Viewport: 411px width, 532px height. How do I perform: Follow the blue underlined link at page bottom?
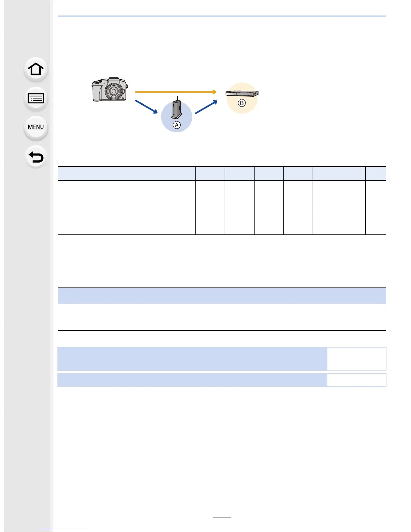[66, 529]
